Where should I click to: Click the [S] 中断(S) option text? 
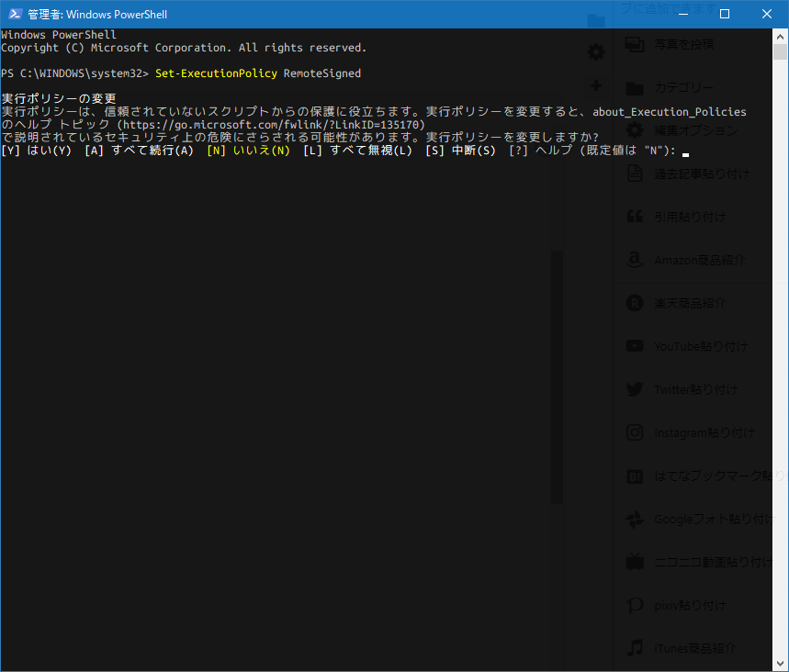[x=460, y=151]
